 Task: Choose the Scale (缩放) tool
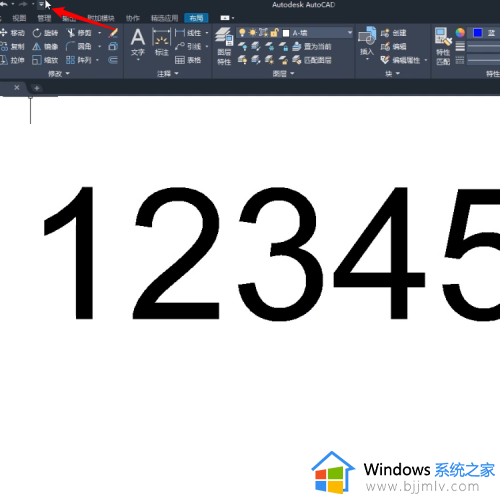(x=45, y=60)
